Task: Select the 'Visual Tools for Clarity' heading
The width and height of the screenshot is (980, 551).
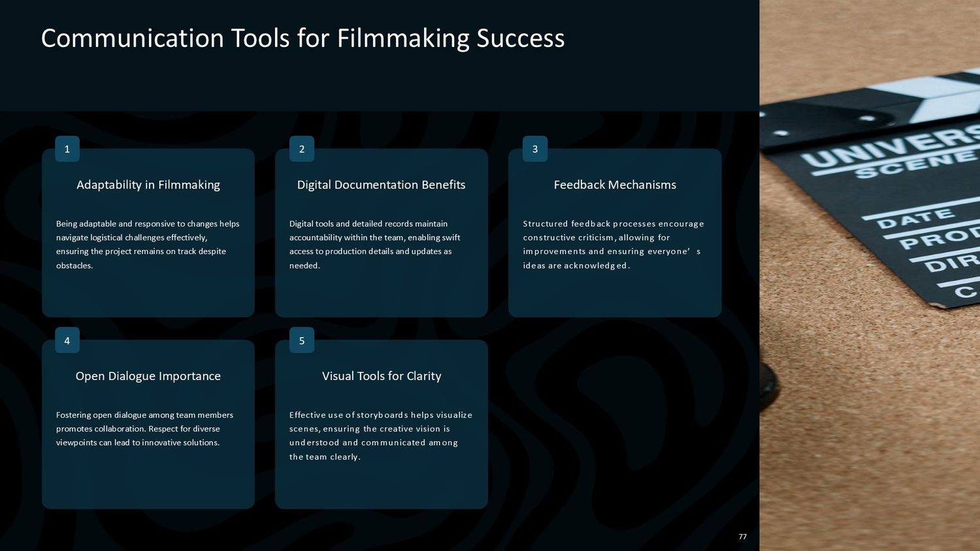Action: pyautogui.click(x=382, y=376)
